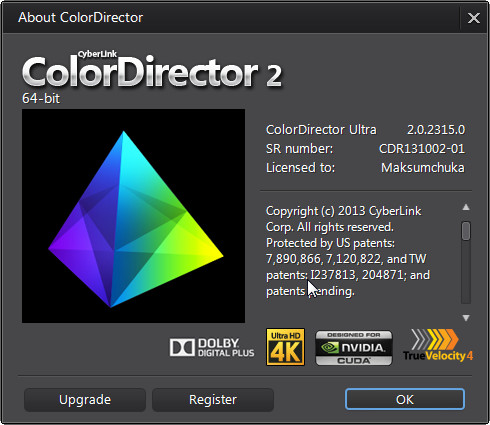
Task: Click the About ColorDirector title text
Action: (80, 17)
